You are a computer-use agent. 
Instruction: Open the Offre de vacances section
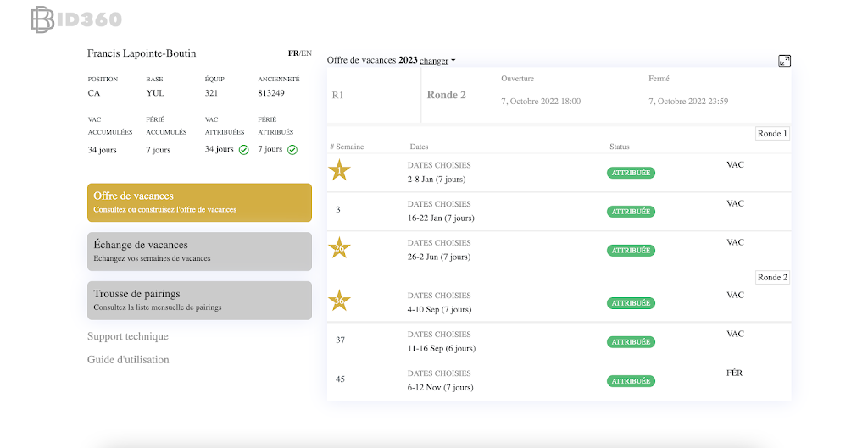pos(199,202)
